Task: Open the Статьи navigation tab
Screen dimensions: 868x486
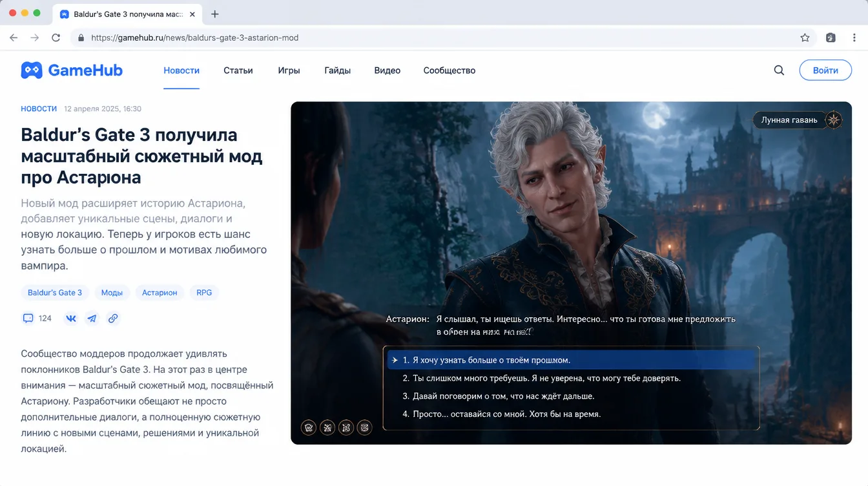Action: pyautogui.click(x=238, y=70)
